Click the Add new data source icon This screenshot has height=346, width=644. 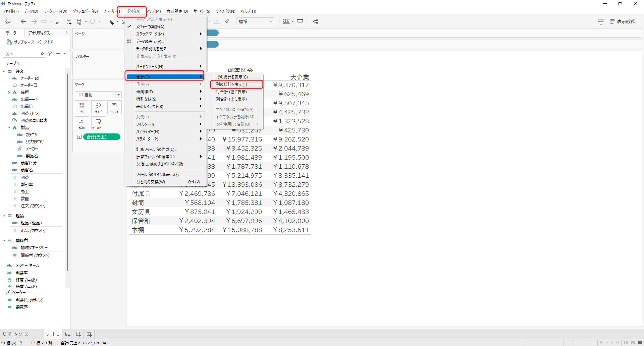tap(69, 21)
